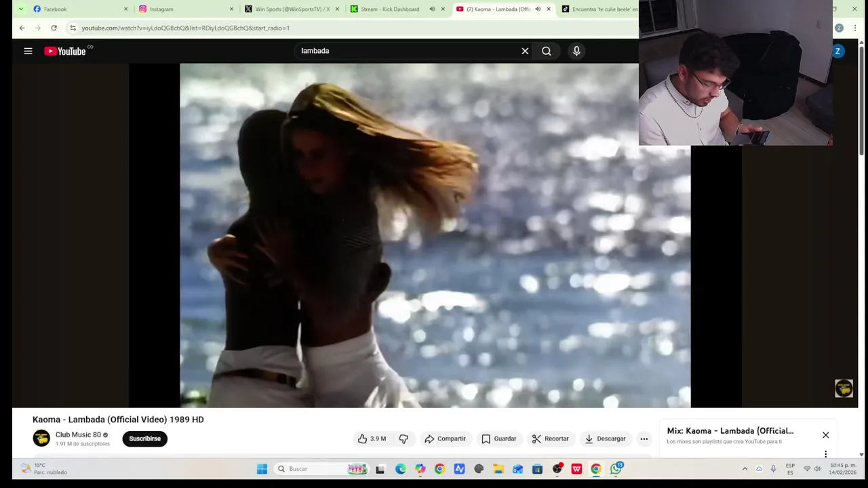The image size is (868, 488).
Task: Open the tab search dropdown arrow
Action: (21, 9)
